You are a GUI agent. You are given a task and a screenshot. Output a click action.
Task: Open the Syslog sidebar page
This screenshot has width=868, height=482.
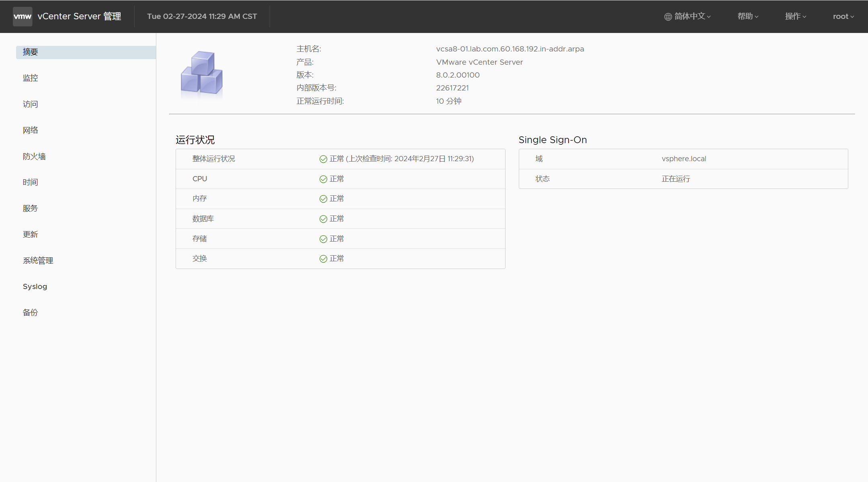pos(35,287)
